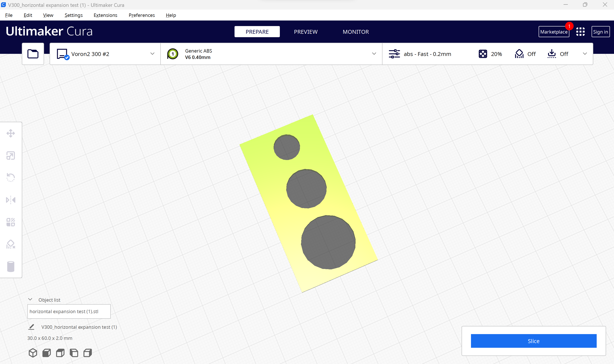Viewport: 614px width, 364px height.
Task: Switch to the MONITOR stage
Action: [356, 32]
